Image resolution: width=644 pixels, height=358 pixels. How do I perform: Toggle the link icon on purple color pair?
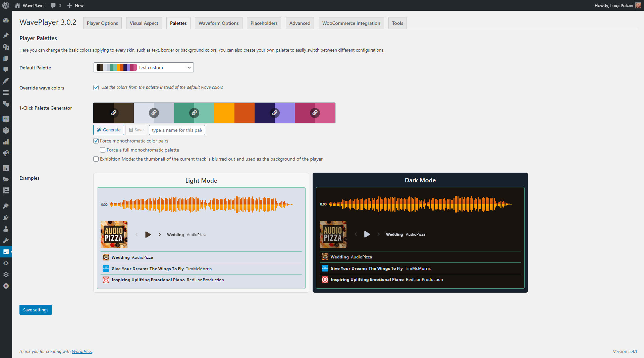pos(275,113)
